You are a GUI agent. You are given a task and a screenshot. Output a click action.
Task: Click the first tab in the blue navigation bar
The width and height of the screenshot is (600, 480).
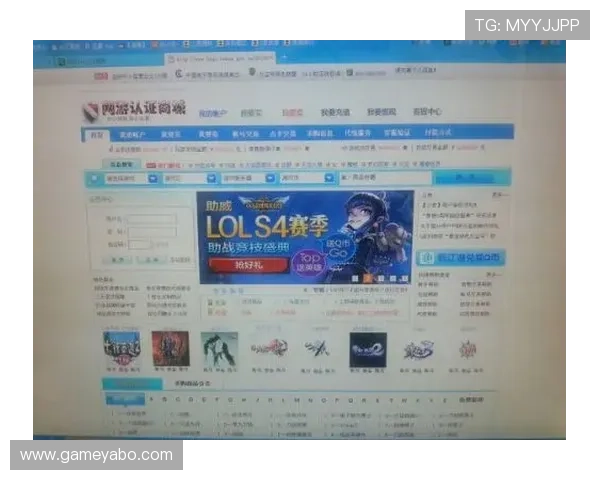[x=97, y=134]
